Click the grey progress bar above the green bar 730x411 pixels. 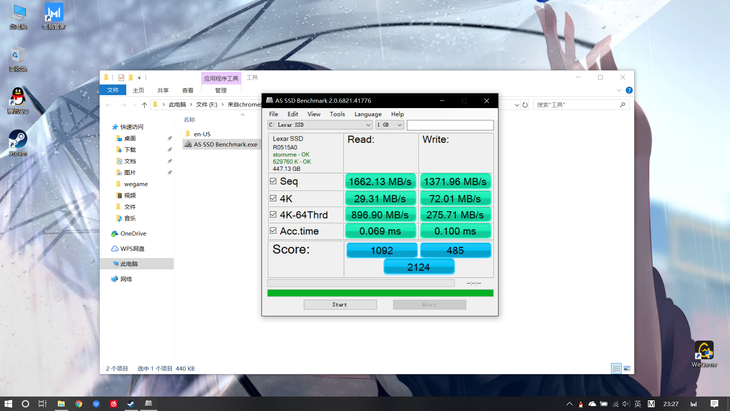361,283
